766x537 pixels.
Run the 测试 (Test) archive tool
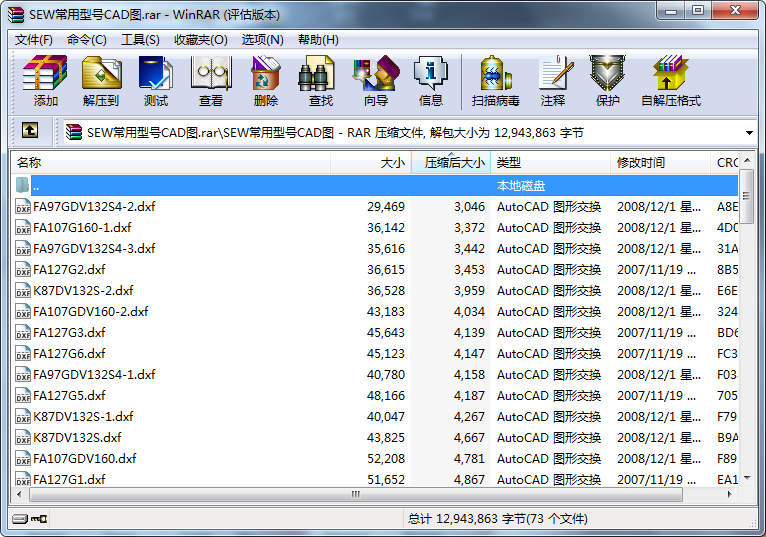click(156, 81)
